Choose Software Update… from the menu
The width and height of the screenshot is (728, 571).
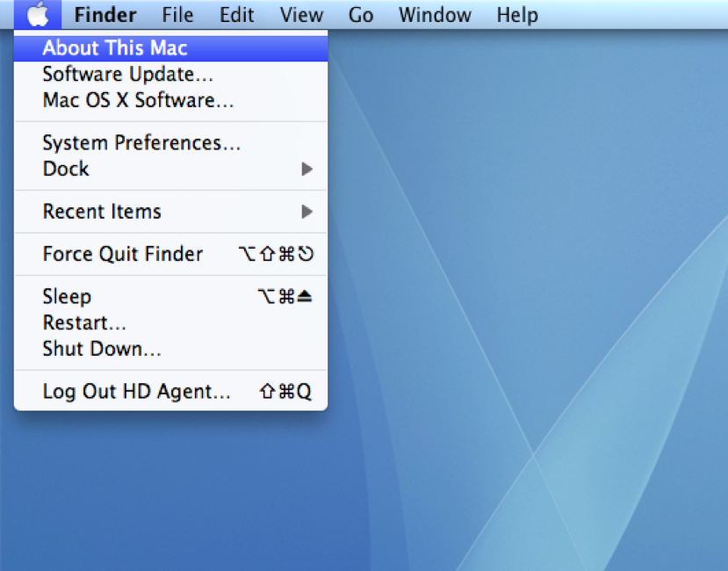pos(128,75)
